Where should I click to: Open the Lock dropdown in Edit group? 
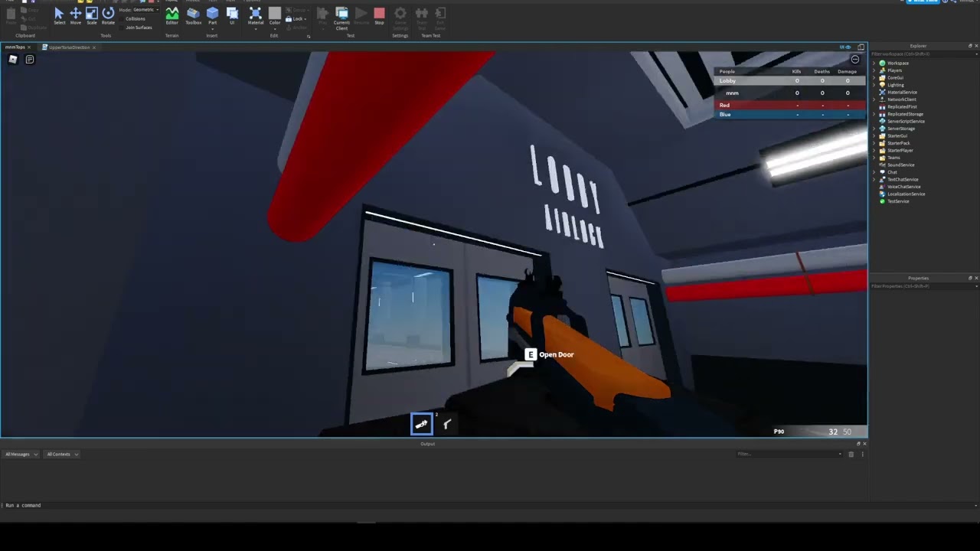(296, 19)
